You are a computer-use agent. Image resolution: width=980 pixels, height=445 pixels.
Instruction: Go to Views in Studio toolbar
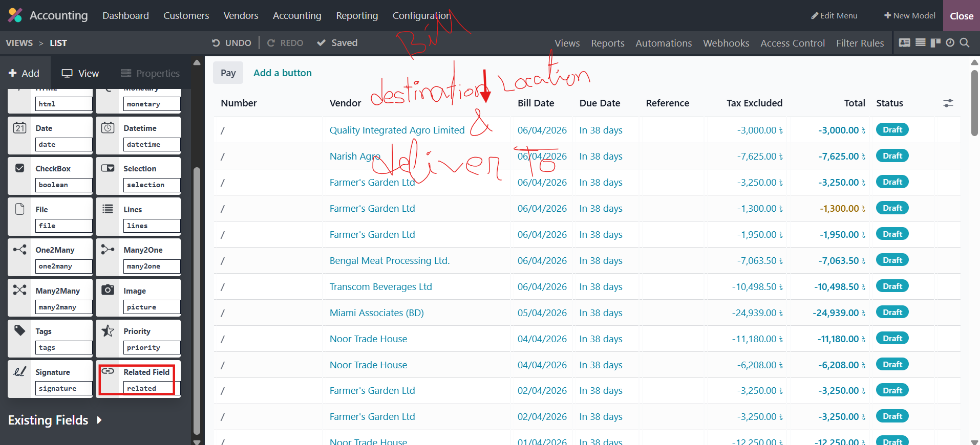coord(567,43)
